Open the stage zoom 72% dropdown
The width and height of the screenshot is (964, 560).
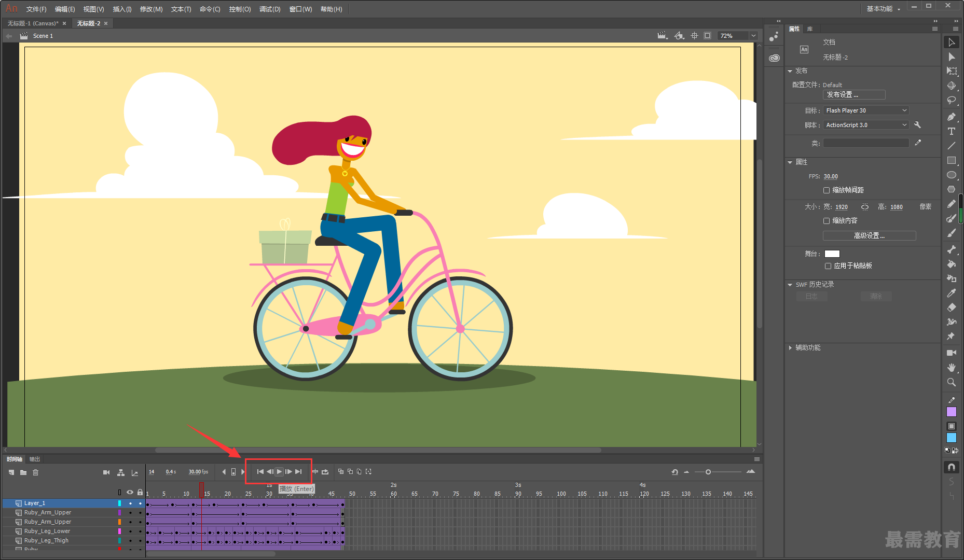(x=753, y=36)
